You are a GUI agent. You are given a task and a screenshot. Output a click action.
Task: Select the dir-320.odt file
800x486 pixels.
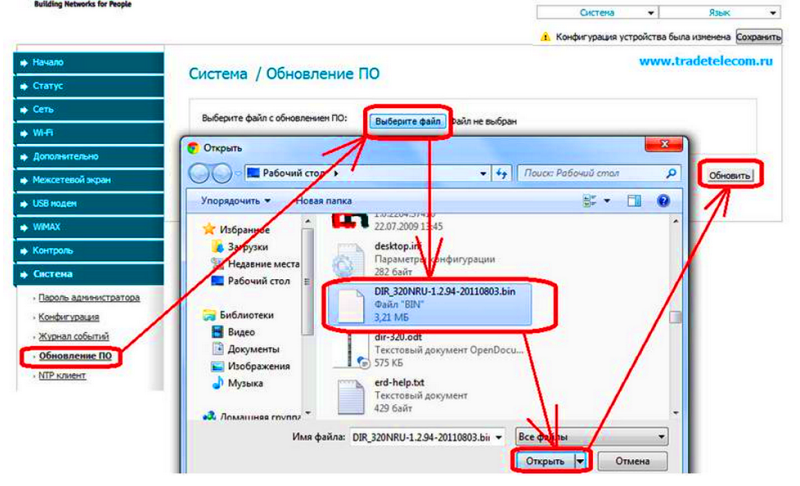[428, 350]
